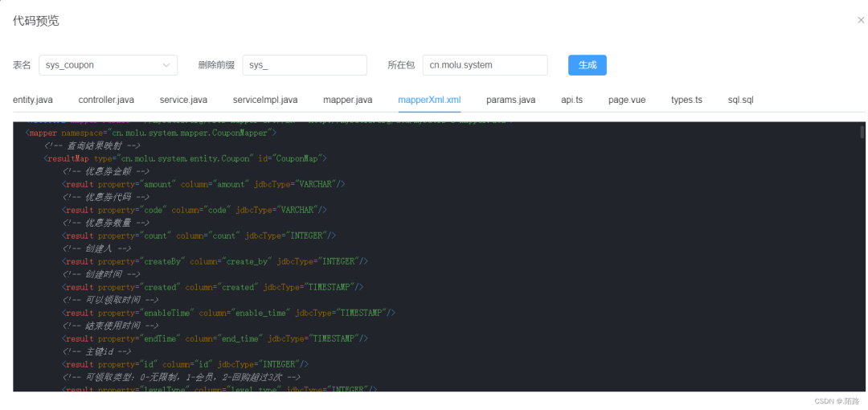Viewport: 868px width, 410px height.
Task: Click the result property="id" line
Action: point(185,364)
